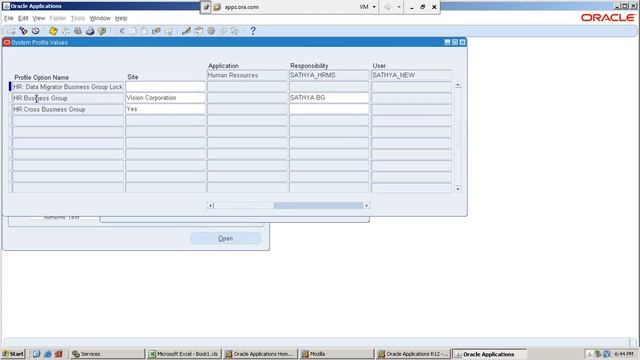Switch to Microsoft Excel Book1.xls taskbar window
The width and height of the screenshot is (640, 360).
tap(184, 354)
